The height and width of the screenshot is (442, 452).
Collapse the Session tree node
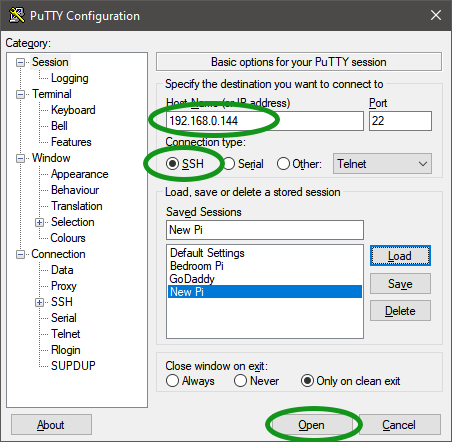click(x=21, y=62)
